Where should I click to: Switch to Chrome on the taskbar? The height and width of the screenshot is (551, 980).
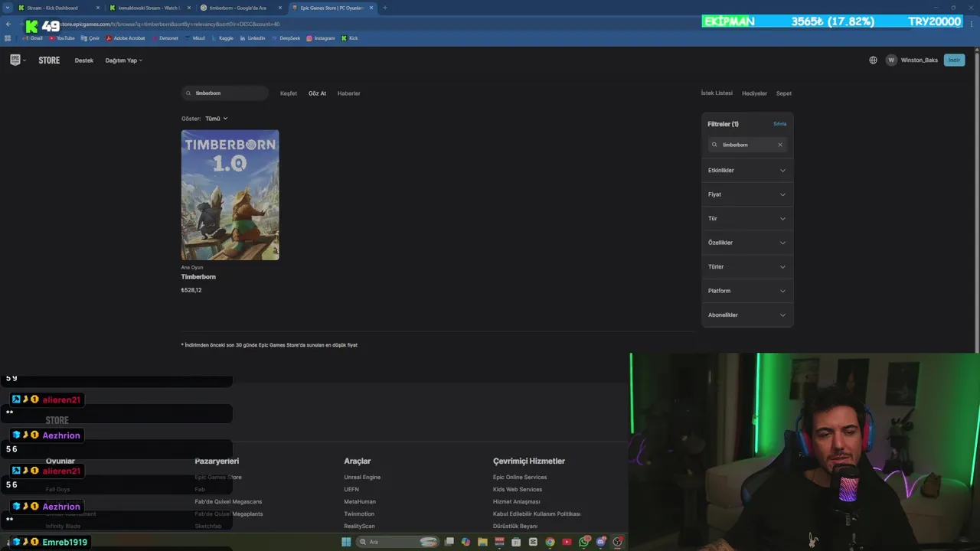click(550, 542)
